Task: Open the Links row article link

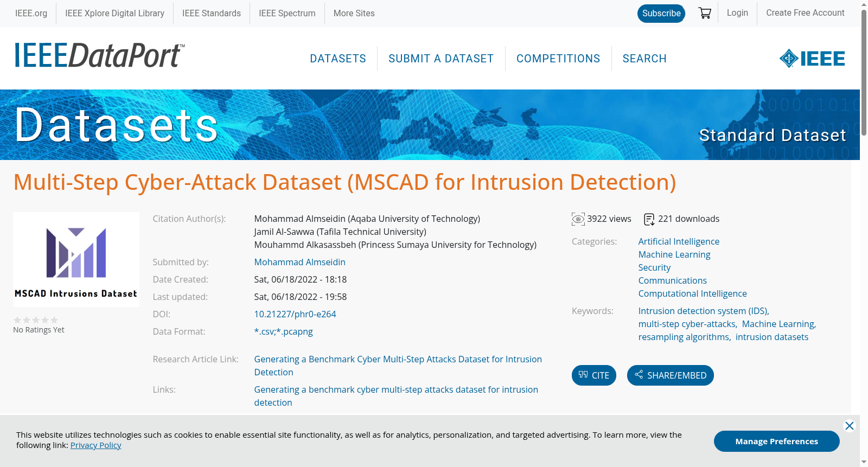Action: coord(396,396)
